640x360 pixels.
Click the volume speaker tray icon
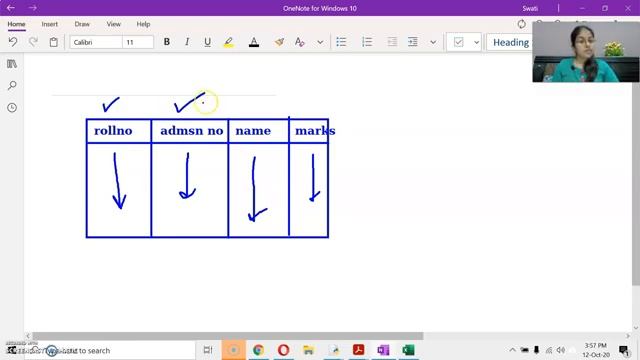(x=561, y=350)
